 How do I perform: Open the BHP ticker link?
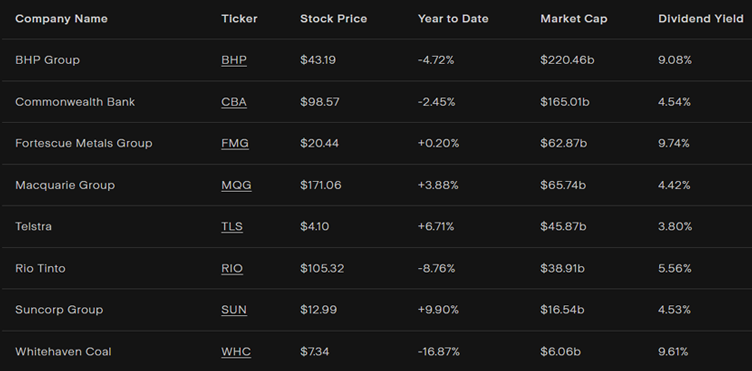(x=234, y=60)
